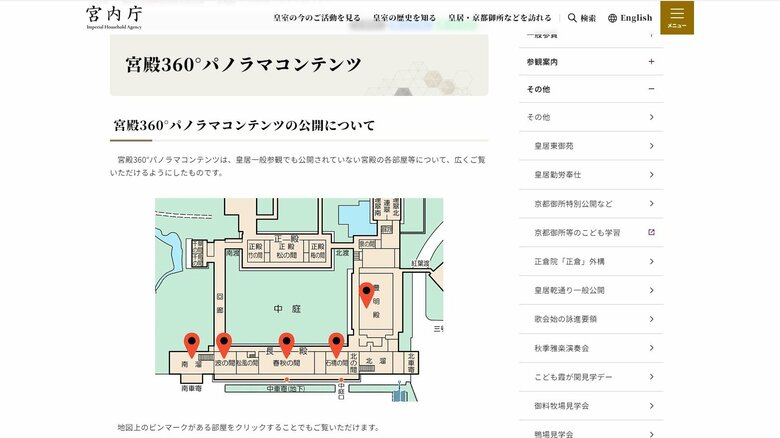The height and width of the screenshot is (438, 780).
Task: Click chevron next to 歌会始の詠進要領
Action: (652, 319)
